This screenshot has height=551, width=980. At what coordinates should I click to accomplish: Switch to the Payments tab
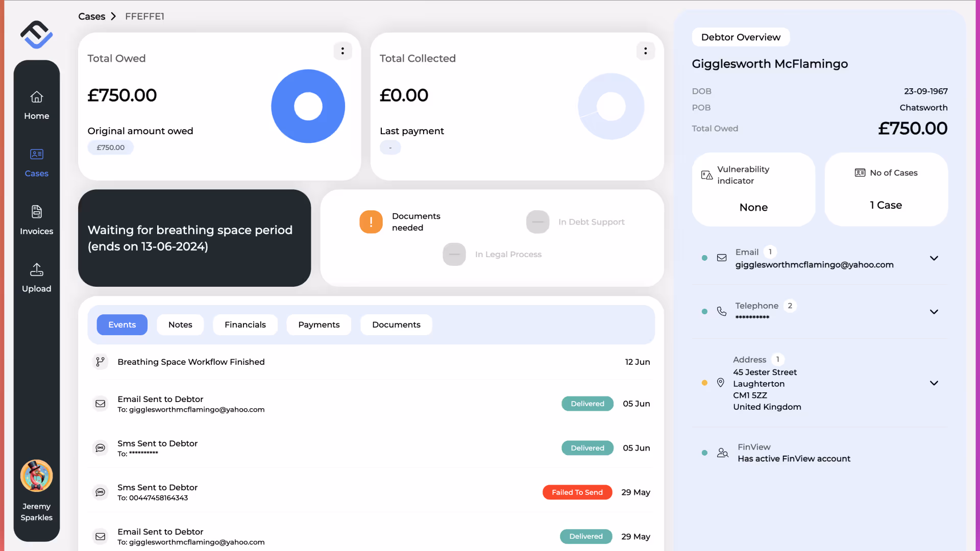(x=318, y=325)
